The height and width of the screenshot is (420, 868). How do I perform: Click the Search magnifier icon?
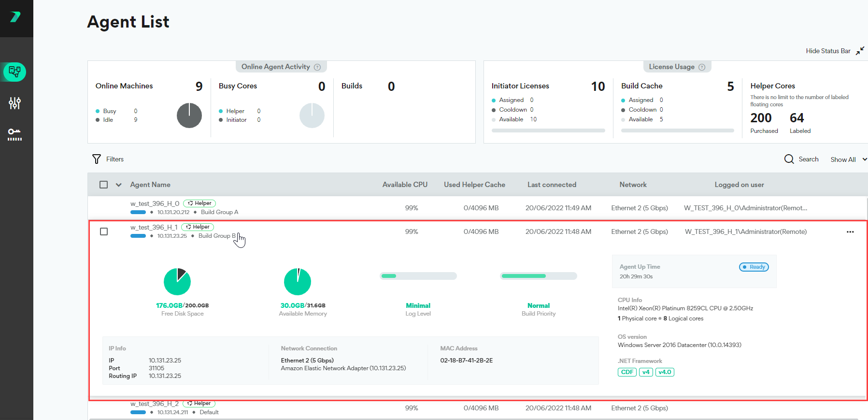tap(789, 159)
